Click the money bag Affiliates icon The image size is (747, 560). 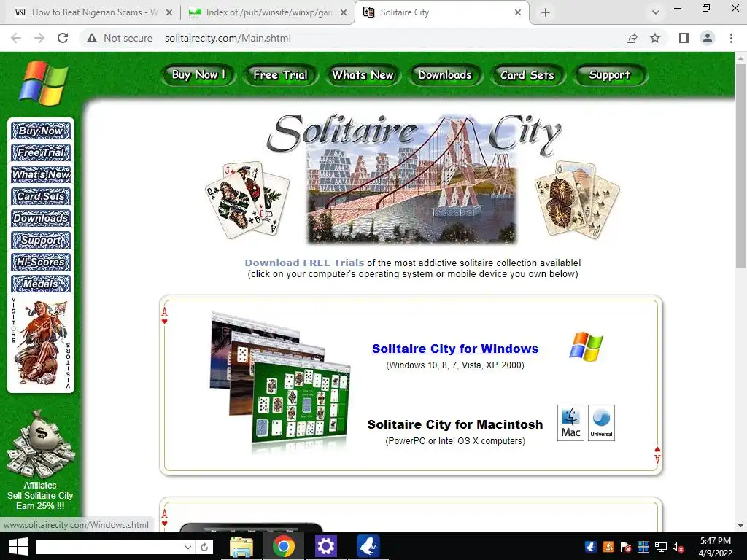pos(41,444)
